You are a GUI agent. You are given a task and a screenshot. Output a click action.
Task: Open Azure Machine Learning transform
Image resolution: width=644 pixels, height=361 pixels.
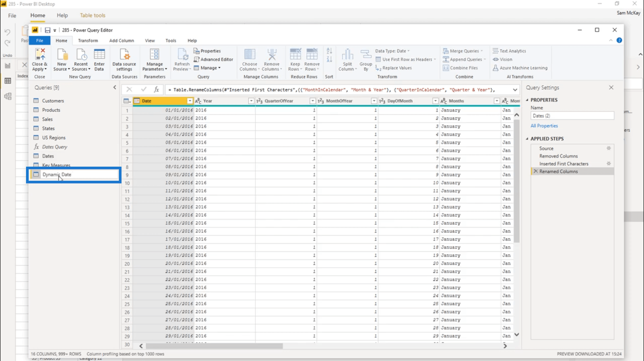click(520, 68)
